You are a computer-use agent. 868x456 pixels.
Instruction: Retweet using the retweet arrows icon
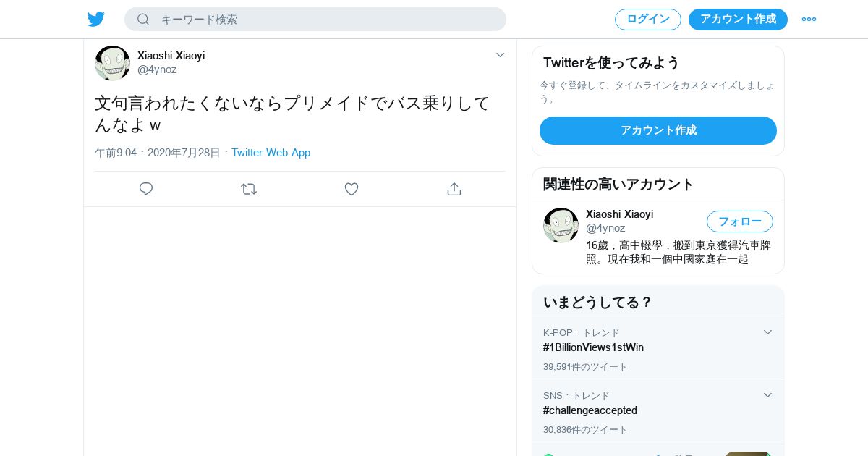click(x=249, y=189)
